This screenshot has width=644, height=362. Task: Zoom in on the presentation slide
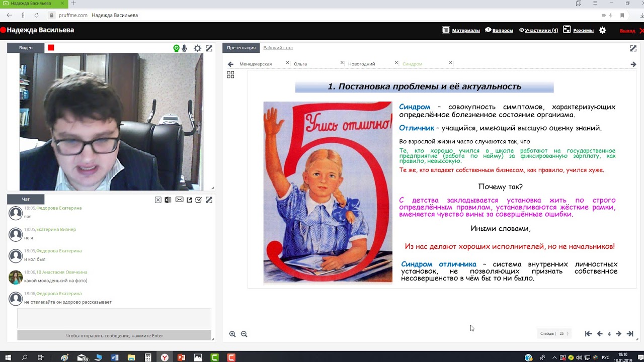[x=232, y=334]
